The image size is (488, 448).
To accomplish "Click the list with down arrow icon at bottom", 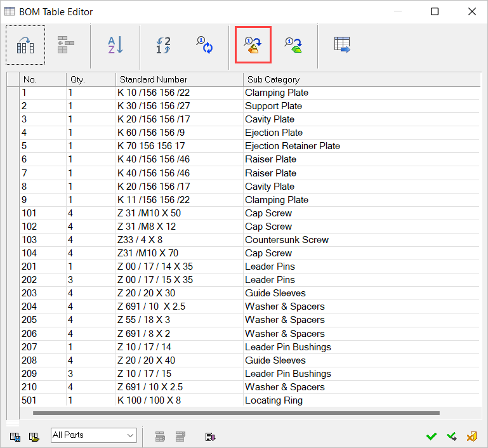I will click(210, 436).
